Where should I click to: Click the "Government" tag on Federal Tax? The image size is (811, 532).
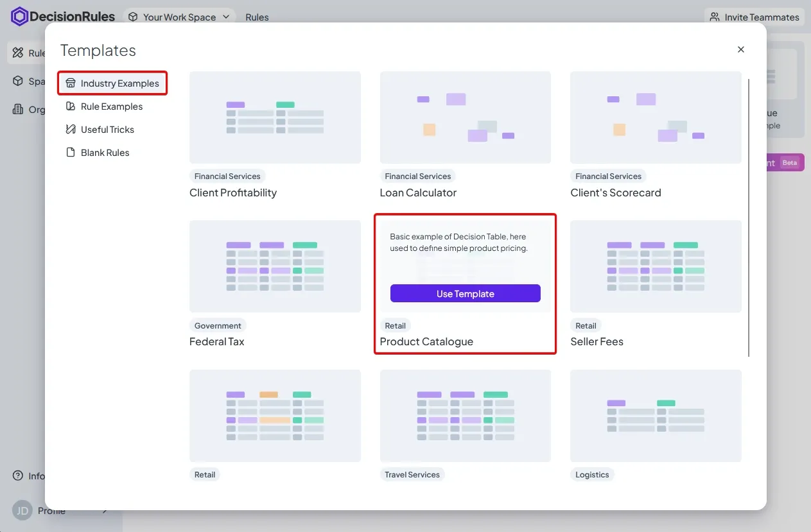pyautogui.click(x=218, y=325)
